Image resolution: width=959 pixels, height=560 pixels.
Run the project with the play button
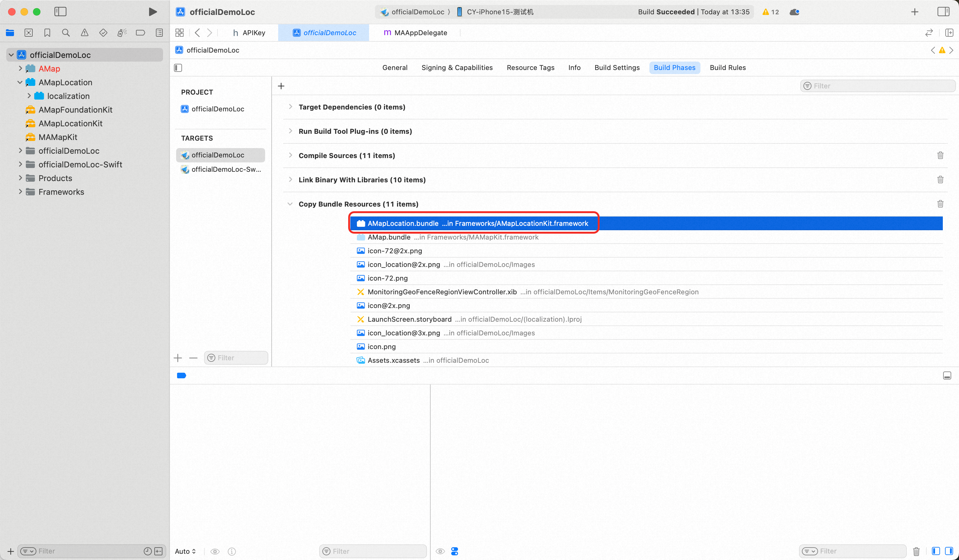(152, 12)
